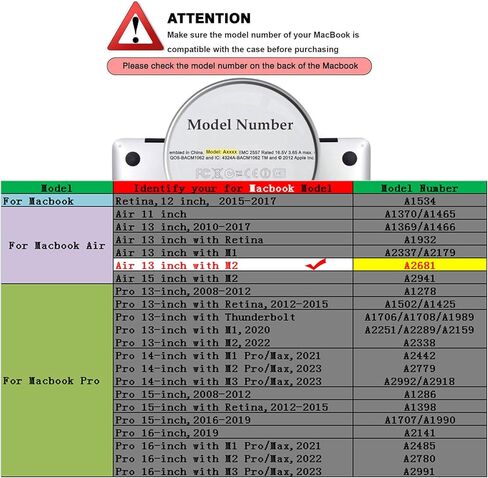Click model number A1502/A1425
Image resolution: width=488 pixels, height=478 pixels.
pos(419,304)
